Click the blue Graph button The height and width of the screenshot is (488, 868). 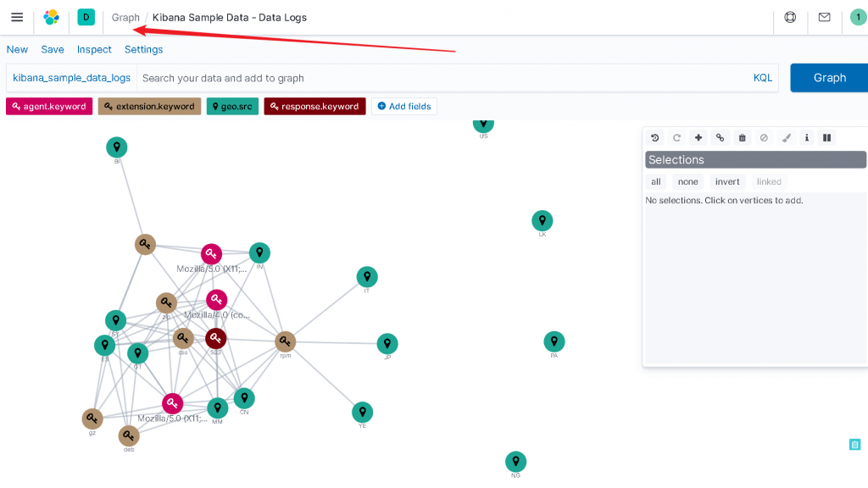(829, 78)
